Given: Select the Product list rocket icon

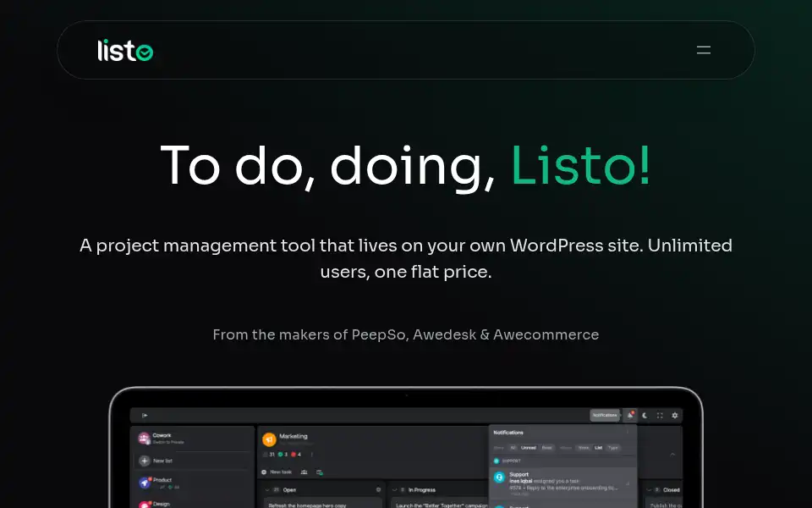Looking at the screenshot, I should click(x=145, y=483).
